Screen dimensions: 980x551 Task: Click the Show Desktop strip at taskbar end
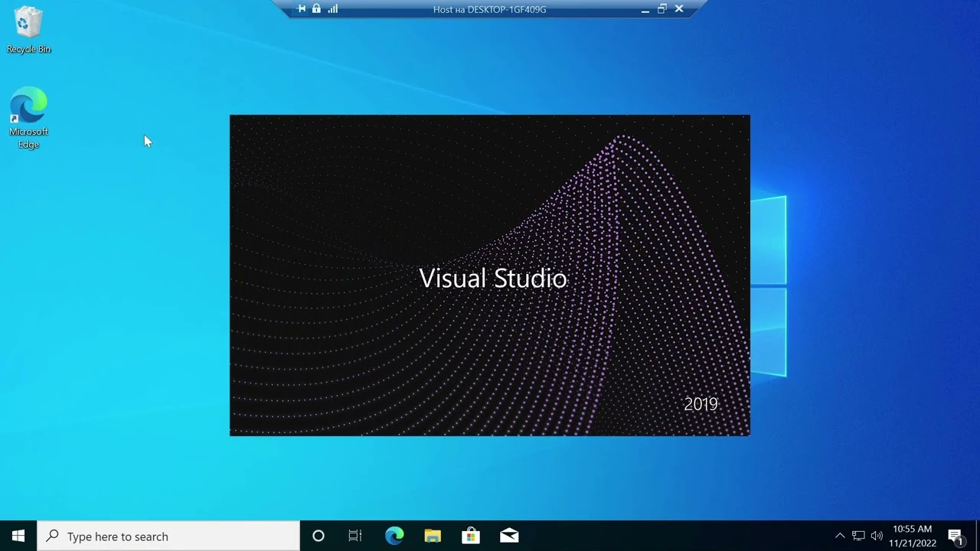[978, 536]
